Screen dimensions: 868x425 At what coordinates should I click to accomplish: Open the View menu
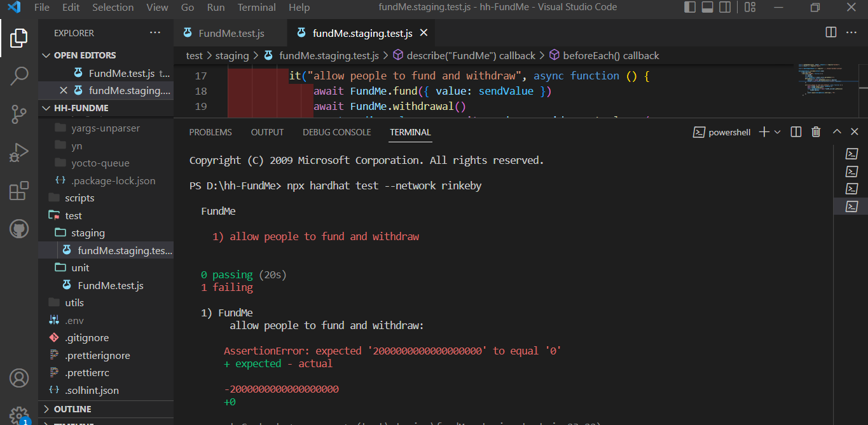[157, 8]
